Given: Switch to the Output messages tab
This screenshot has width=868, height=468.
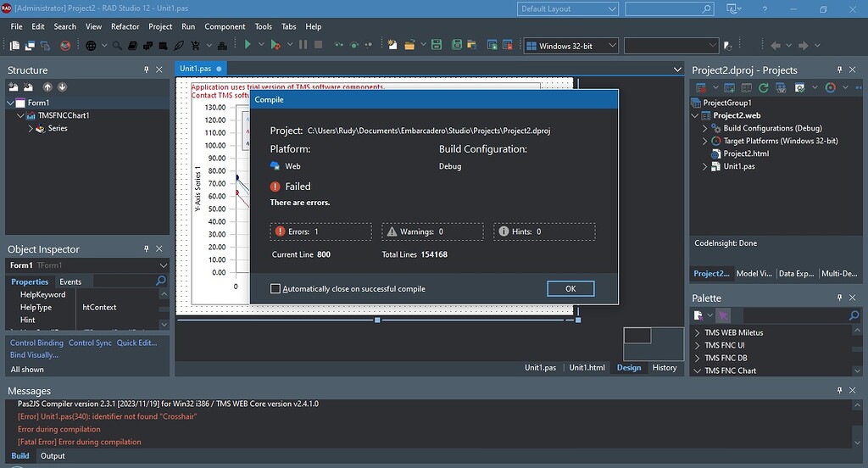Looking at the screenshot, I should tap(53, 456).
